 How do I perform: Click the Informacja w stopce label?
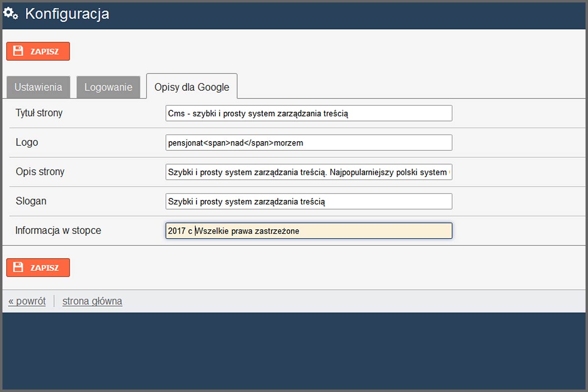click(x=58, y=230)
